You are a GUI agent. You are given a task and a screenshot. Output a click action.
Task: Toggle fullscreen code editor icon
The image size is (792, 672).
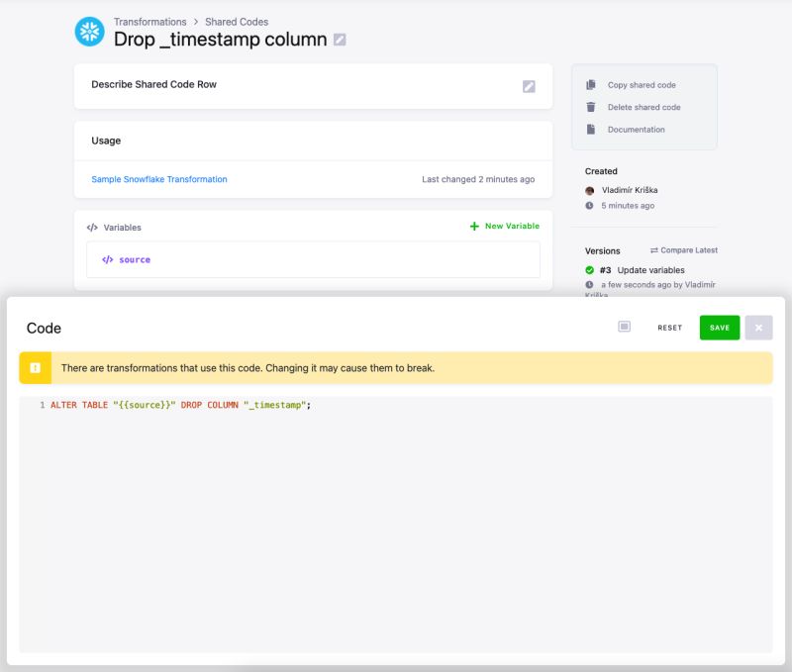[624, 327]
